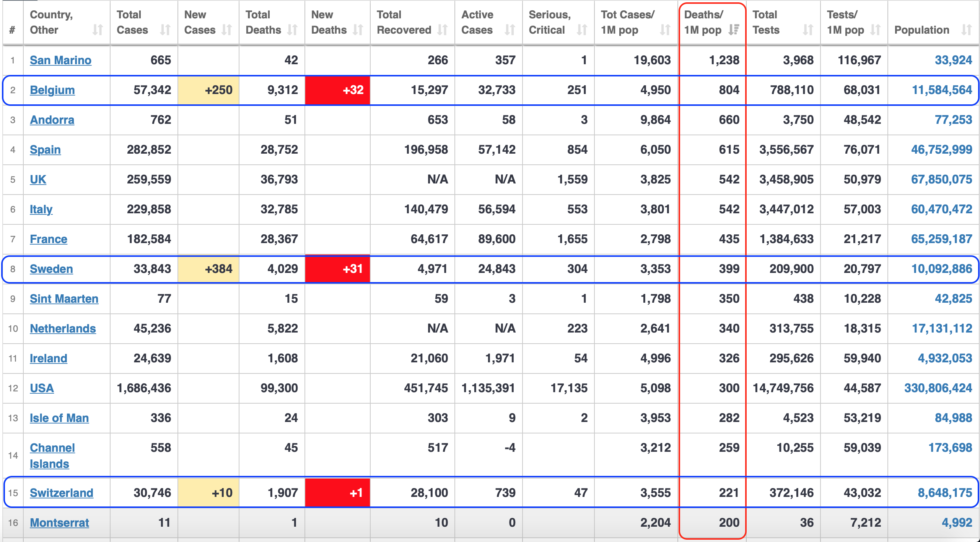Screen dimensions: 980x542
Task: Select Italy total recovered 140,479
Action: pyautogui.click(x=426, y=209)
